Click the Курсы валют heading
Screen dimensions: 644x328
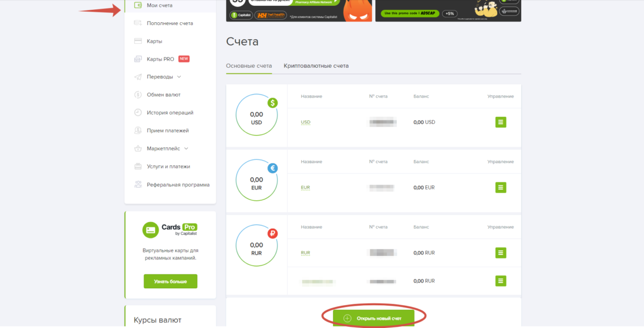pos(157,320)
